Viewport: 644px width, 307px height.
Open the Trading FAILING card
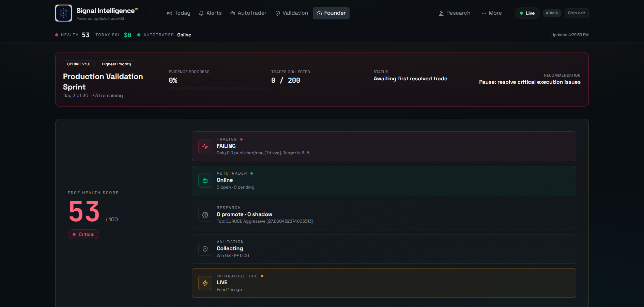(x=384, y=146)
